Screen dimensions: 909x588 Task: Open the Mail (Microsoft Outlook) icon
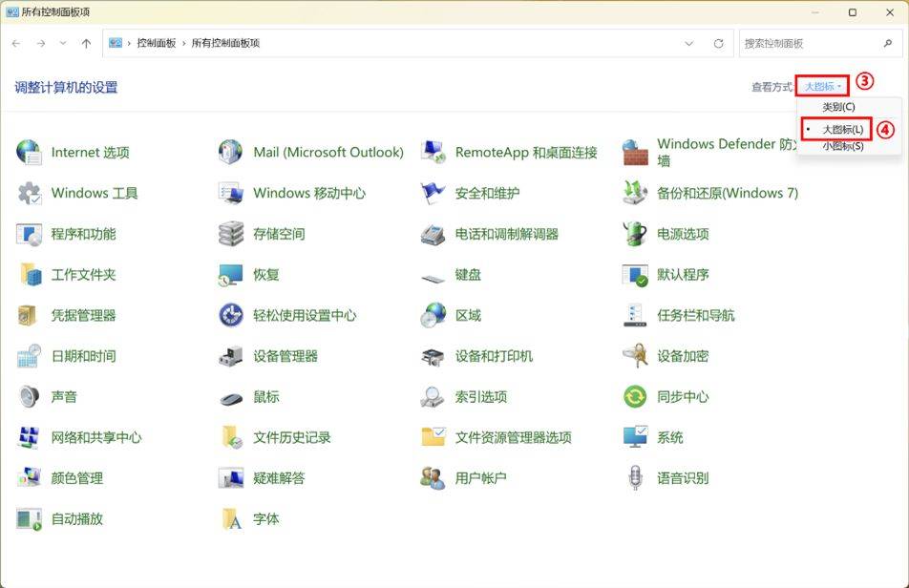[x=231, y=153]
